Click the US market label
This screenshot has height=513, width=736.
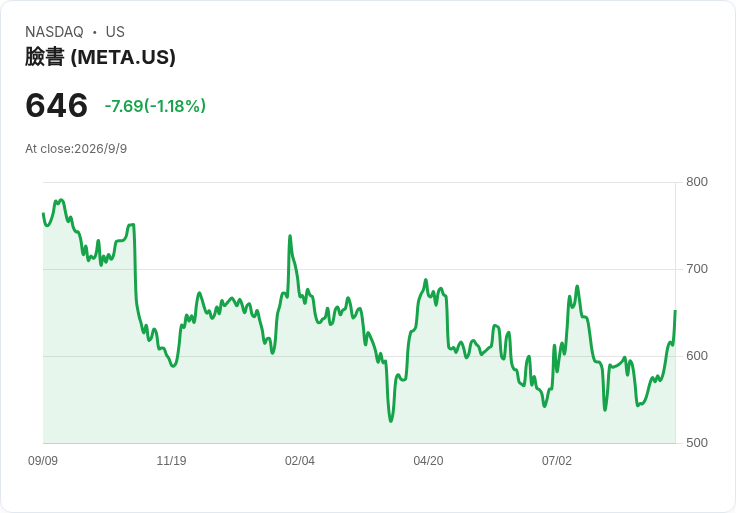(x=115, y=32)
